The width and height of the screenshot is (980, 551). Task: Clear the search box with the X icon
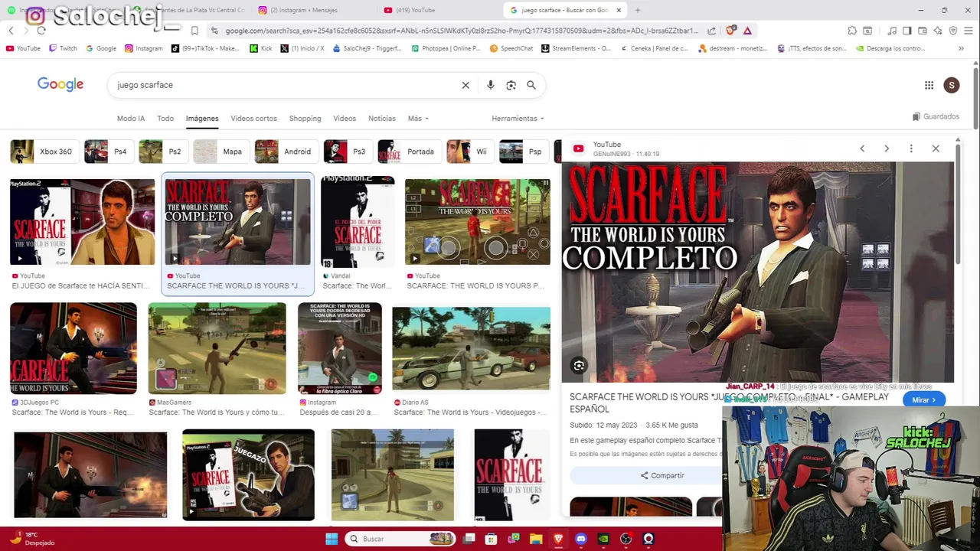click(x=465, y=85)
